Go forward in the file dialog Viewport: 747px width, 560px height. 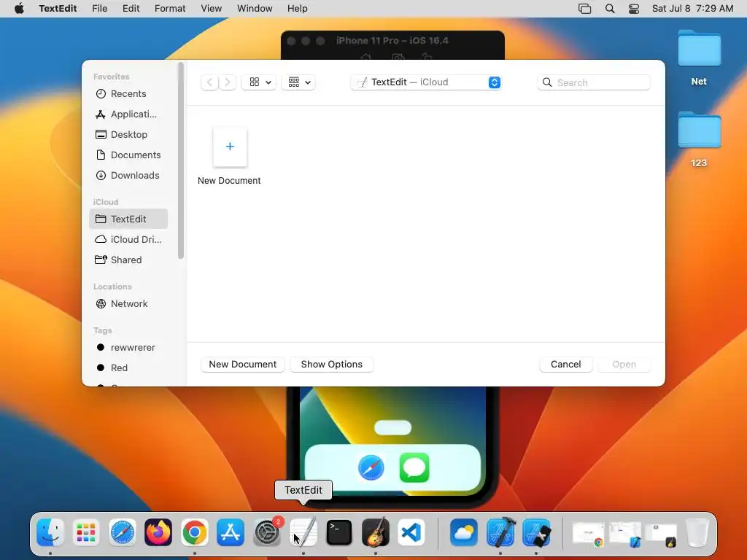228,82
